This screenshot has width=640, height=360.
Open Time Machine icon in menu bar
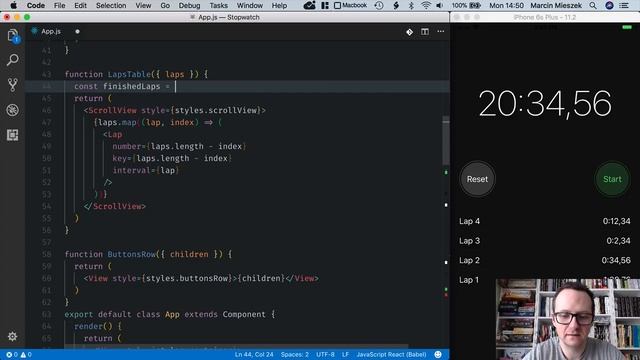[379, 5]
